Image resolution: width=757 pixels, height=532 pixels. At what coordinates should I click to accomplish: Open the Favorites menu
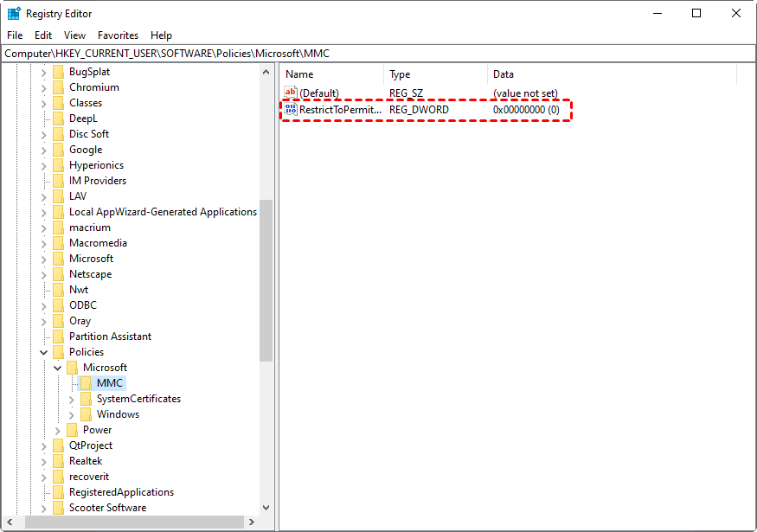tap(118, 35)
